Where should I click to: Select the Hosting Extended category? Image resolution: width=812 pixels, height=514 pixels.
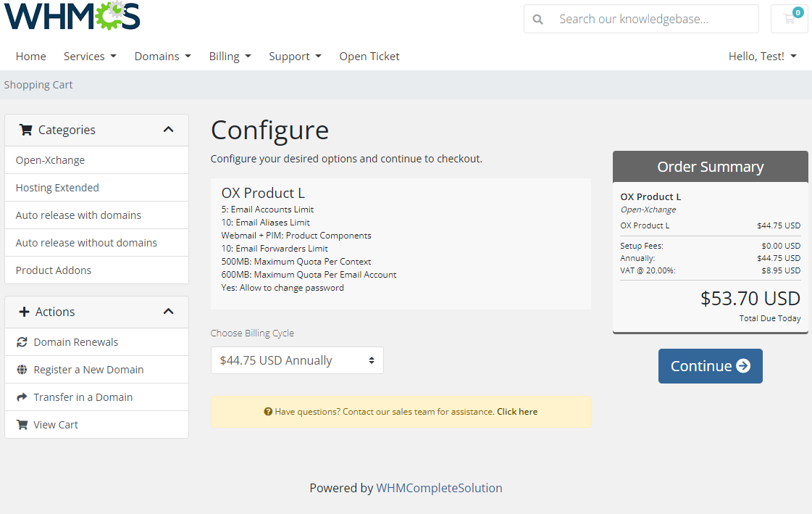96,188
